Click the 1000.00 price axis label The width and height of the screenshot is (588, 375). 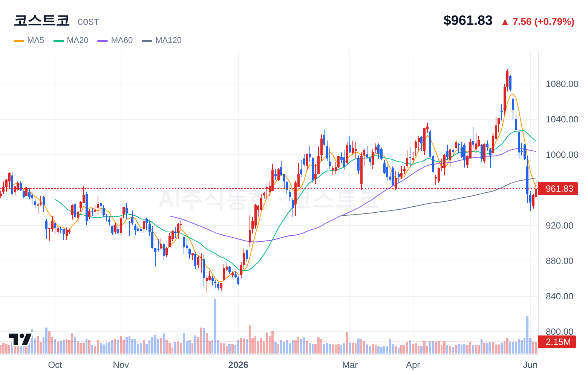point(562,155)
